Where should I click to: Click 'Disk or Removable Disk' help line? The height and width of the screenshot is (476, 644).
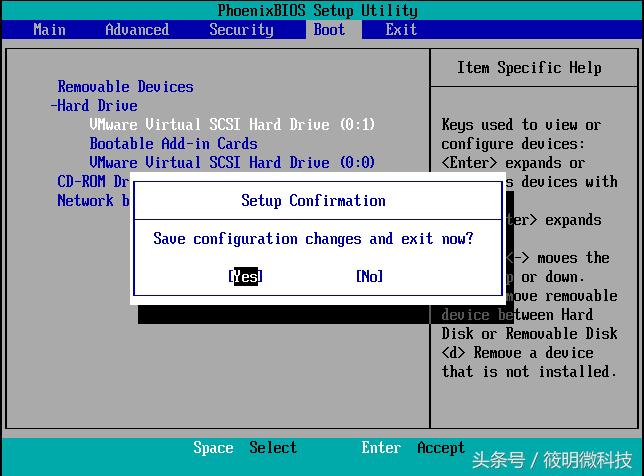click(x=529, y=333)
